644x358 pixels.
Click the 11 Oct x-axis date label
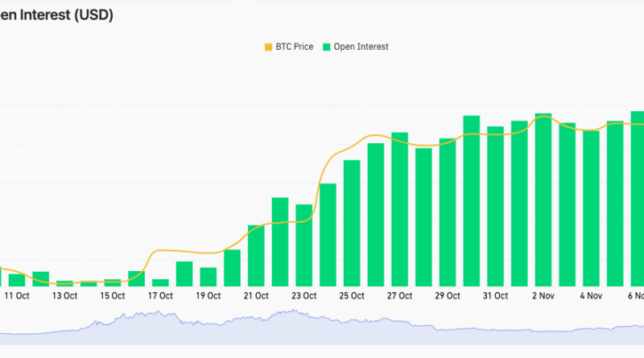tap(17, 296)
